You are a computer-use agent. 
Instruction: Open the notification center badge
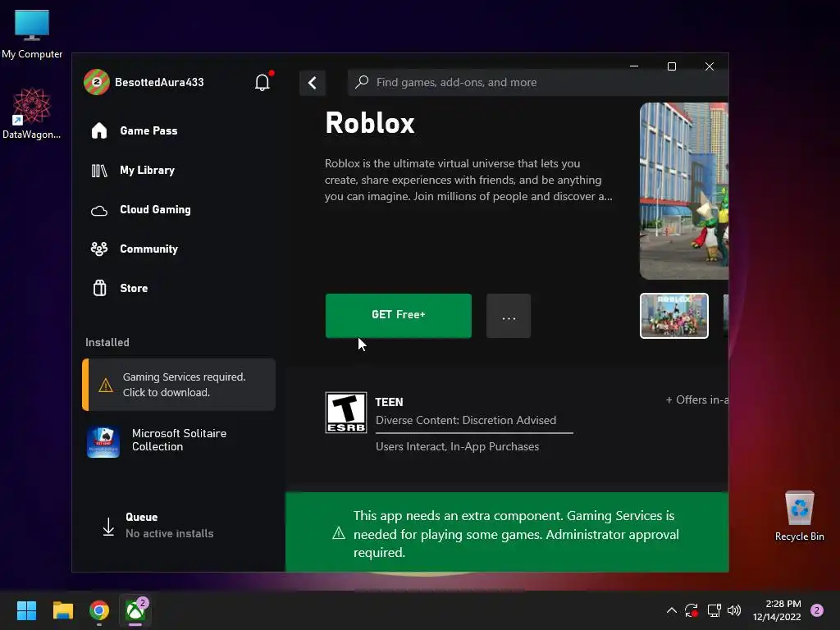[x=817, y=610]
